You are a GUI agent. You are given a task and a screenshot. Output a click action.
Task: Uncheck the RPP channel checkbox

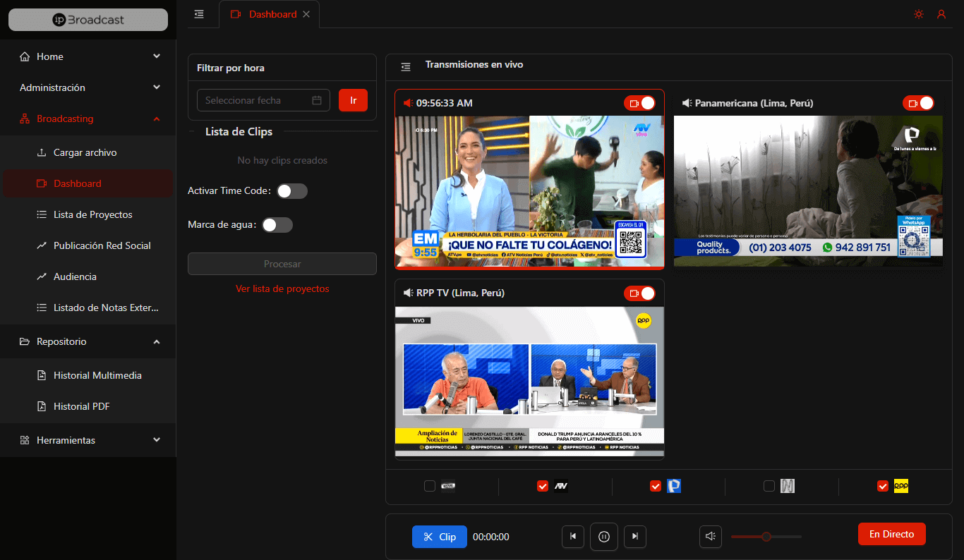point(882,486)
